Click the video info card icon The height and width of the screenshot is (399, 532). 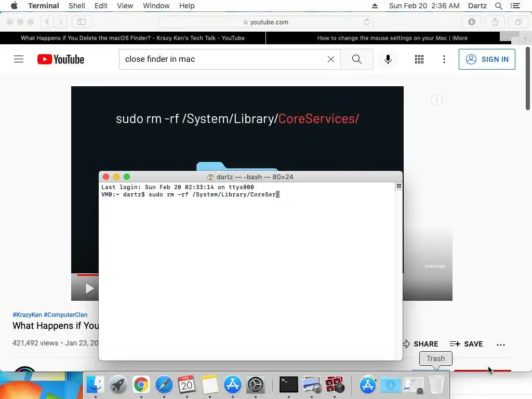point(436,100)
